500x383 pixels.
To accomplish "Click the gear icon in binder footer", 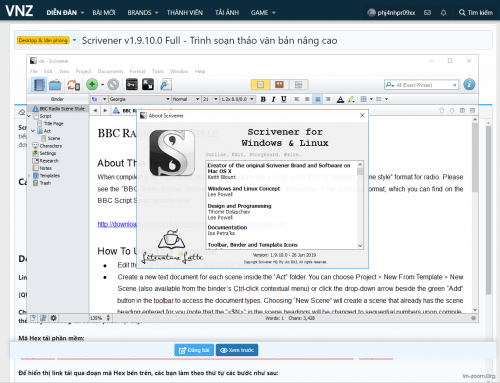I will tap(53, 318).
